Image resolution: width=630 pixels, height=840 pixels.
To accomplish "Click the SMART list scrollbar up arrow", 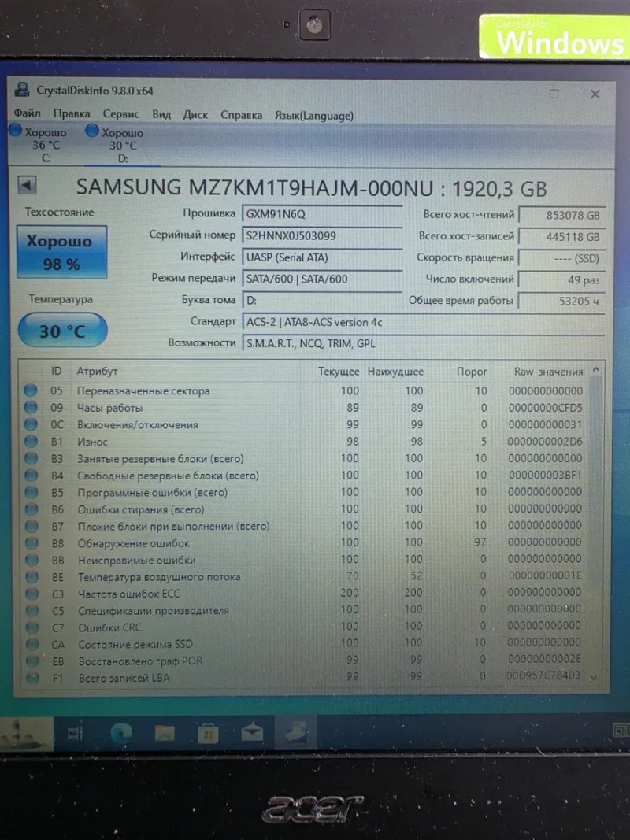I will point(595,370).
